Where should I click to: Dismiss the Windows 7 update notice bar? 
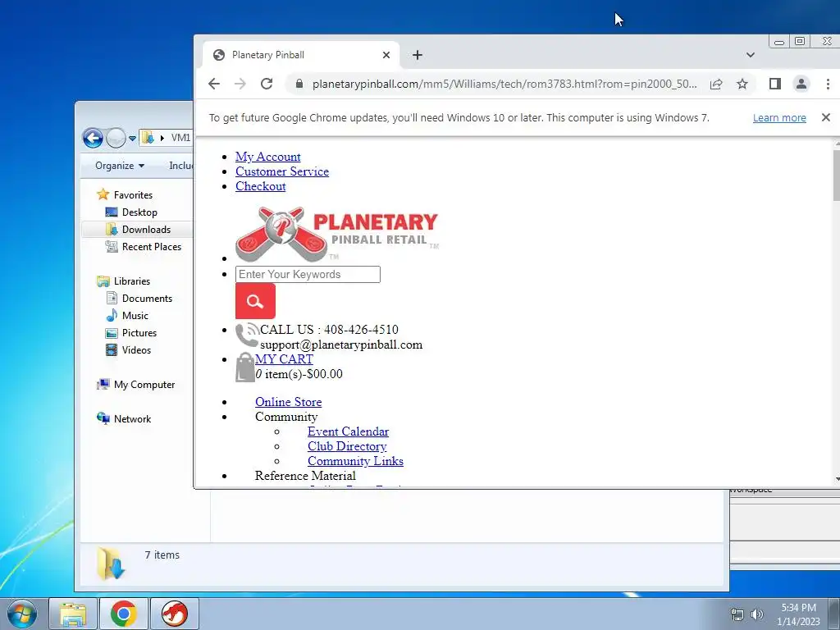click(x=825, y=117)
